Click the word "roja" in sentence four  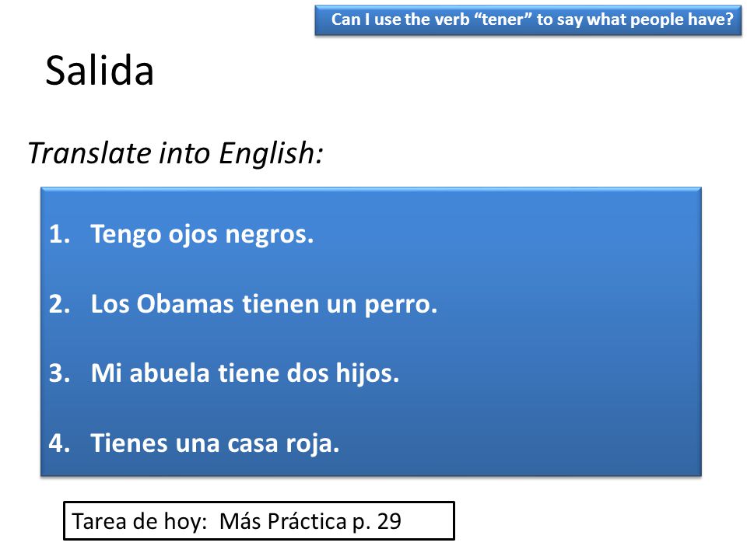point(313,444)
